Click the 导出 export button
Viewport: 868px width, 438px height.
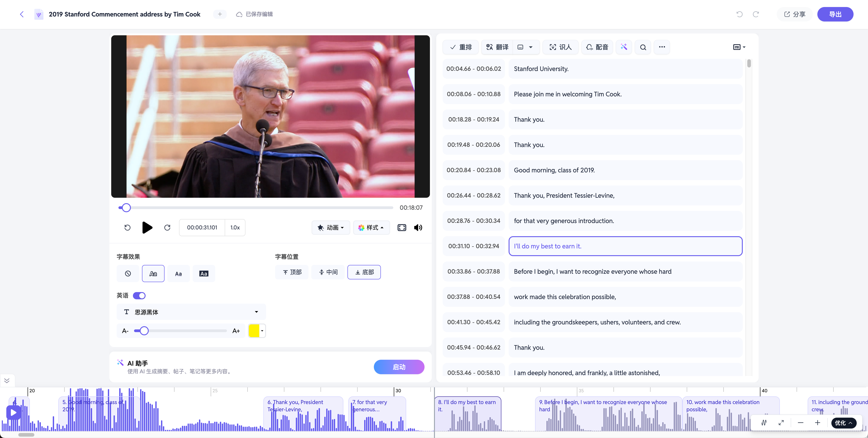[x=835, y=14]
